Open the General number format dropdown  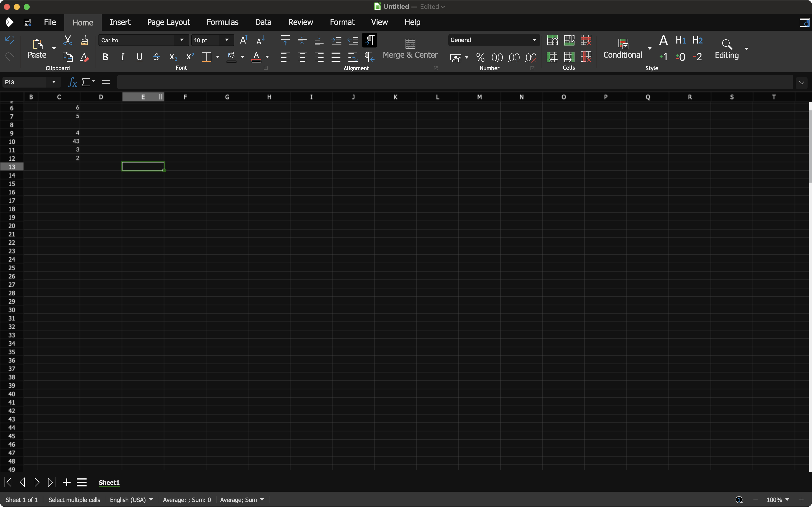point(534,40)
